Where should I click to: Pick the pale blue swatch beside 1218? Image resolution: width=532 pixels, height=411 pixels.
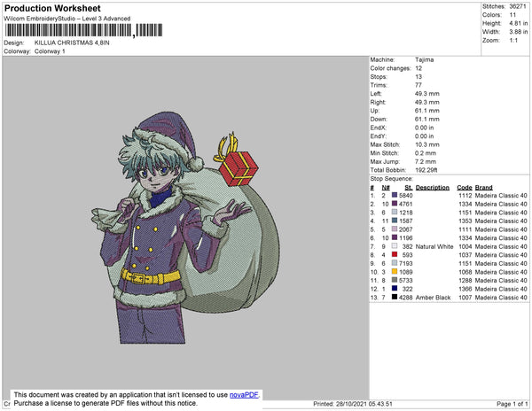tap(395, 212)
